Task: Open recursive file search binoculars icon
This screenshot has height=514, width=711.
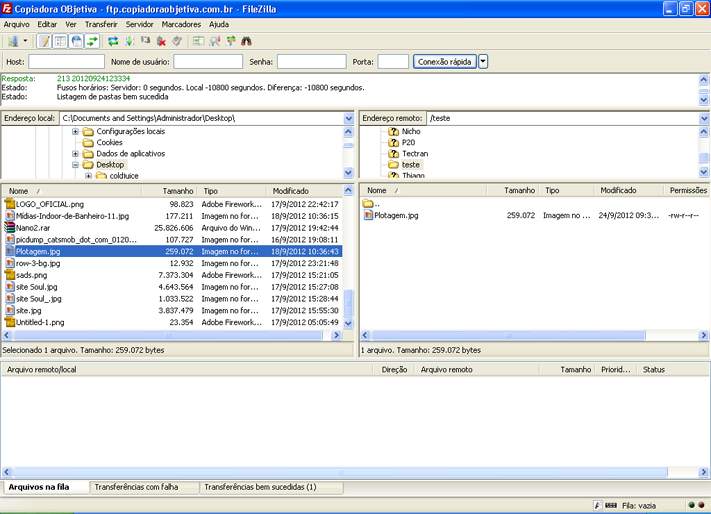Action: pos(246,41)
